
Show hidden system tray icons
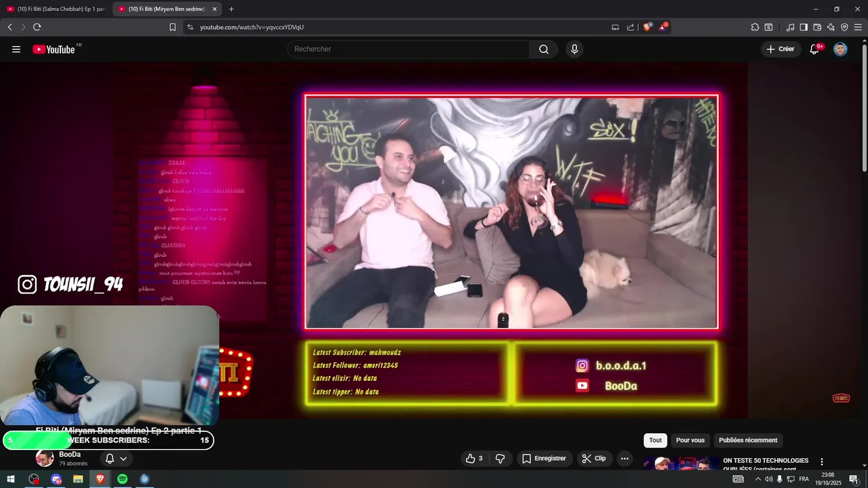pos(757,479)
